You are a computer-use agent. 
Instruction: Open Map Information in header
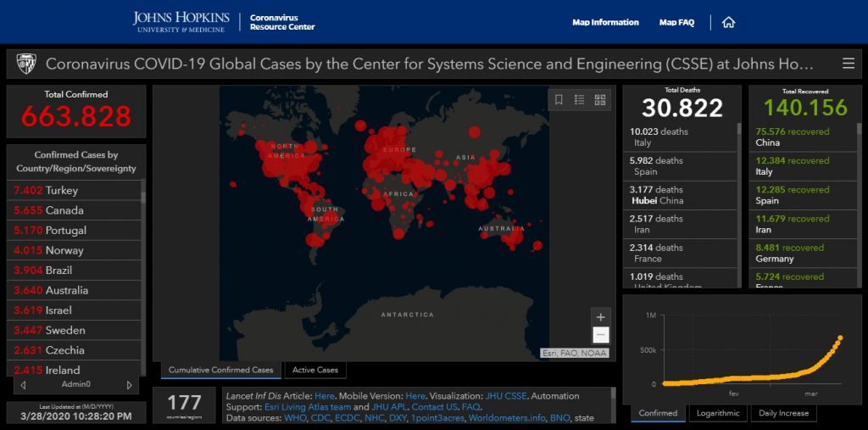[x=605, y=23]
